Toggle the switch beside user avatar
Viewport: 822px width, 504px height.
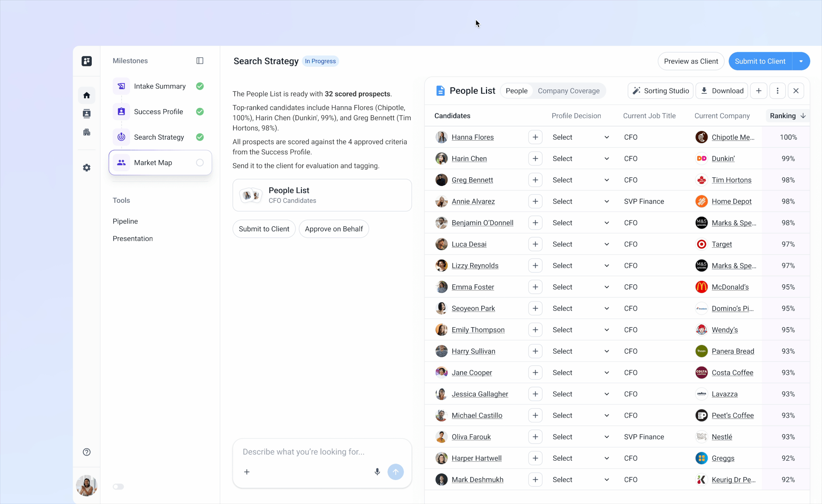click(118, 487)
